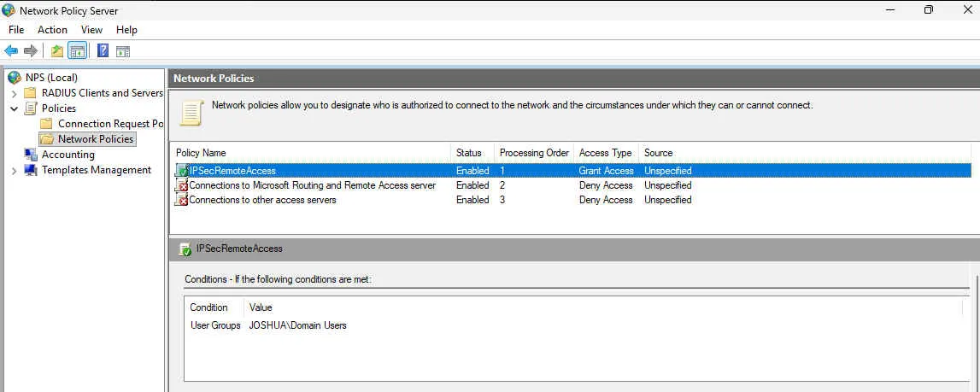Screen dimensions: 980x392
Task: Click IPSecRemoteAccess icon in details header
Action: click(x=185, y=249)
